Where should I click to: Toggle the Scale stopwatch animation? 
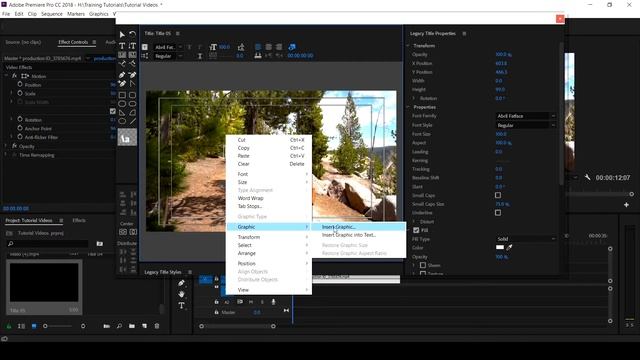tap(20, 93)
